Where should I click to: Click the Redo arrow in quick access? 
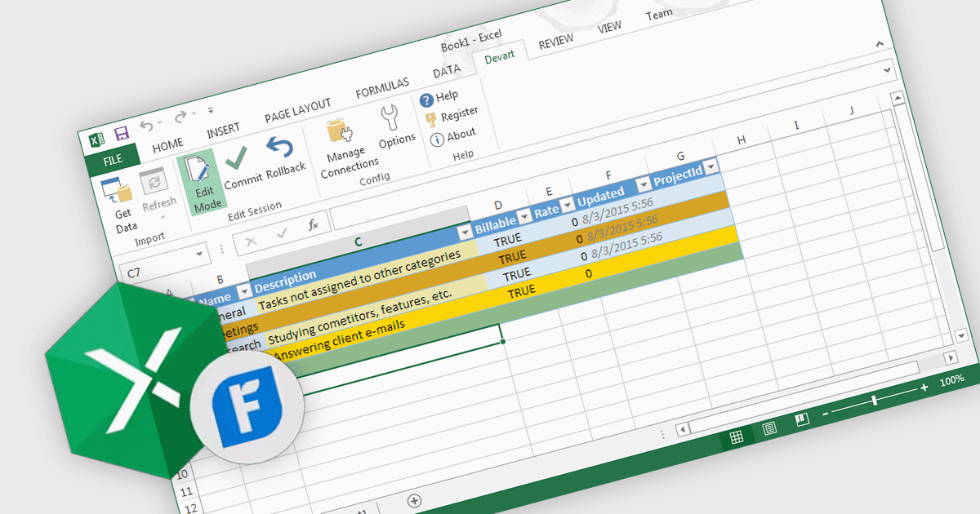pyautogui.click(x=181, y=117)
